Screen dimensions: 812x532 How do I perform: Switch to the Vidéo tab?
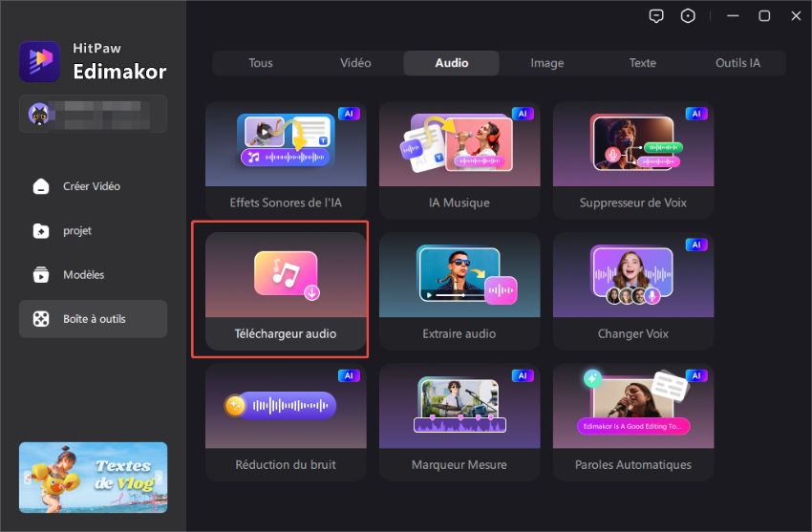coord(355,63)
